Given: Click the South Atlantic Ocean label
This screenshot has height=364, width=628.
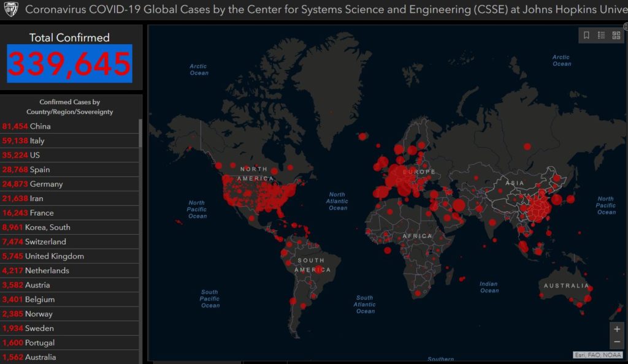Looking at the screenshot, I should pos(365,305).
